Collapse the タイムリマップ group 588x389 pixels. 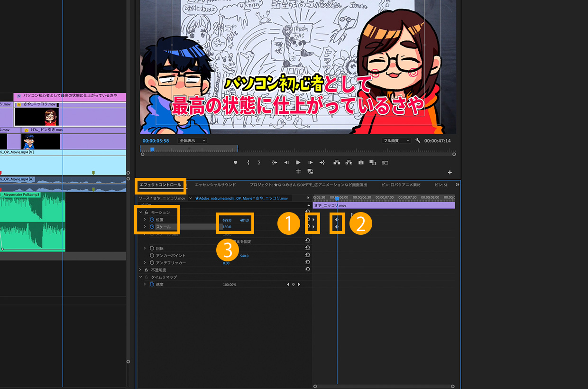pyautogui.click(x=140, y=277)
